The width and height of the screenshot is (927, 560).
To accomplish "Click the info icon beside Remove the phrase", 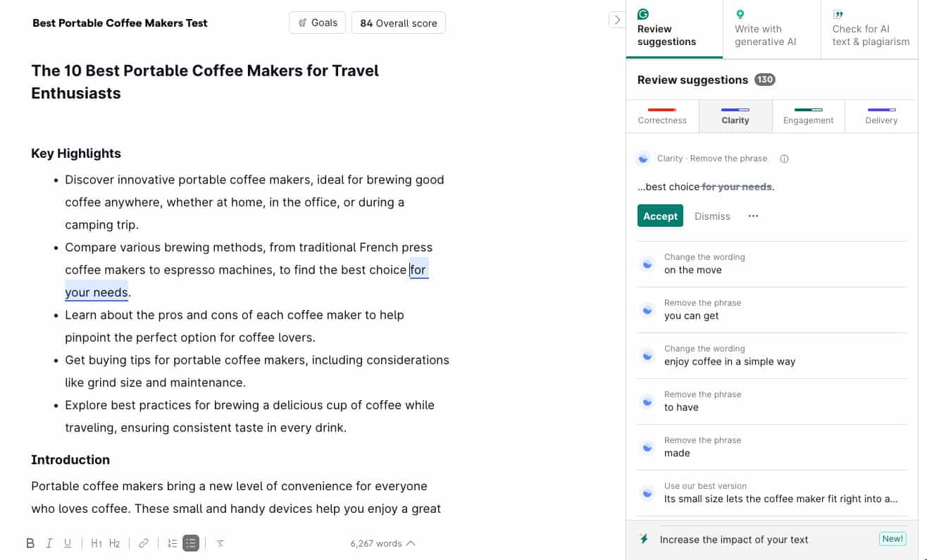I will (x=784, y=158).
